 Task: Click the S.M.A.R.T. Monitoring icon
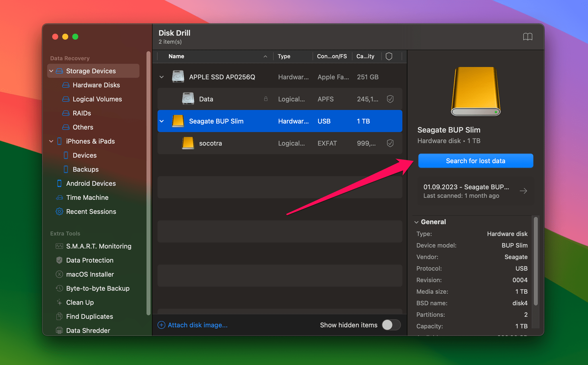(x=60, y=245)
